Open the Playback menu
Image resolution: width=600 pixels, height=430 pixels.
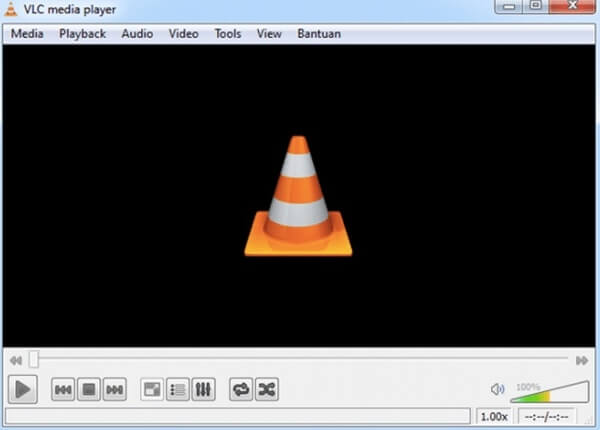[82, 34]
